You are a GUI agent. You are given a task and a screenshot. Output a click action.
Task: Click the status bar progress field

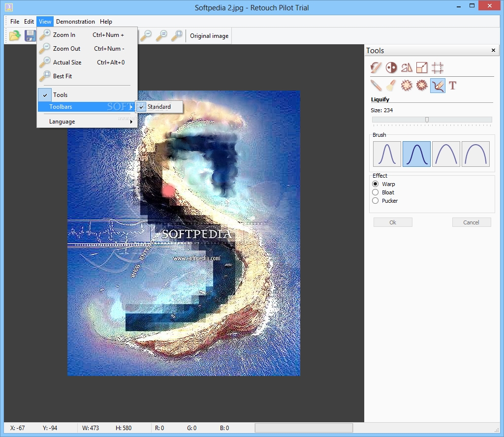(x=304, y=428)
